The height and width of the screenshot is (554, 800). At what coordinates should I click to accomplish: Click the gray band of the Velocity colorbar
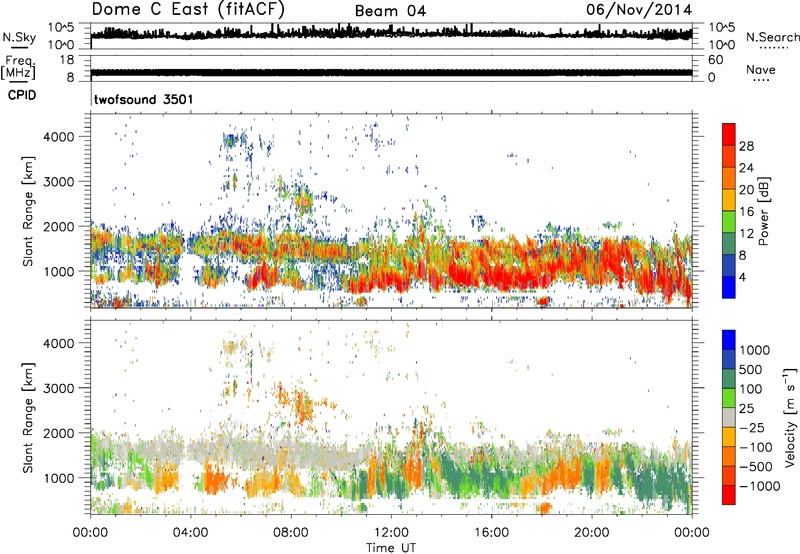coord(729,417)
